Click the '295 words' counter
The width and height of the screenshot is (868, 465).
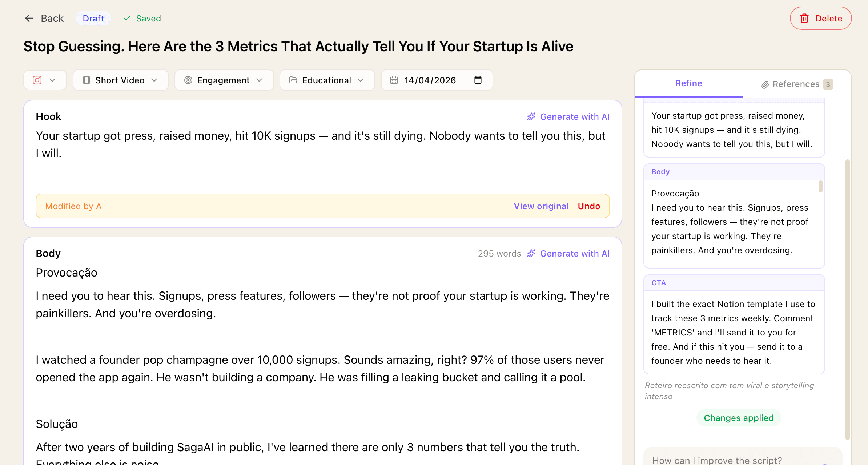pos(499,253)
